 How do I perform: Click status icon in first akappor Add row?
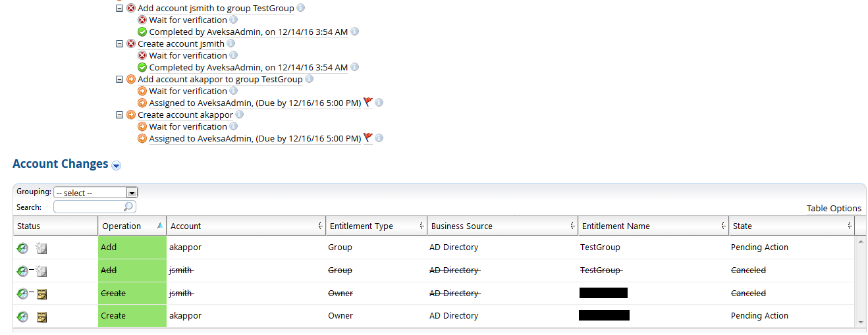22,248
